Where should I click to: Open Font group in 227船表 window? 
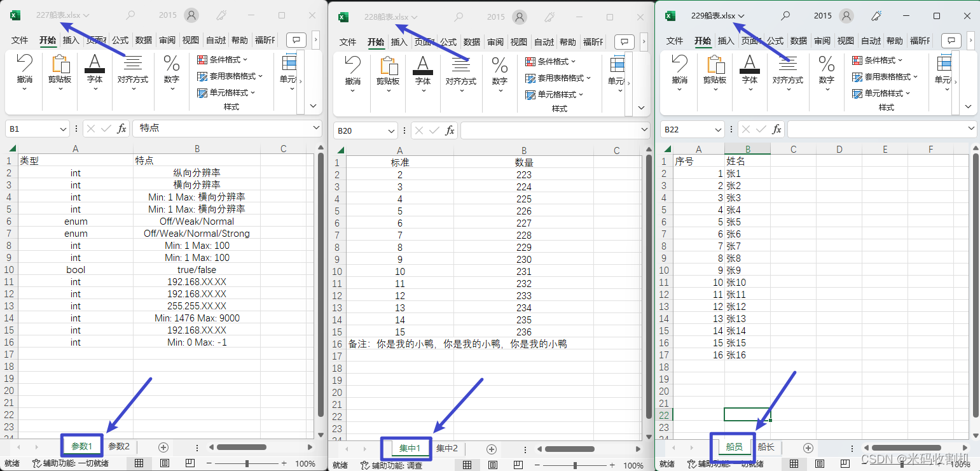95,72
